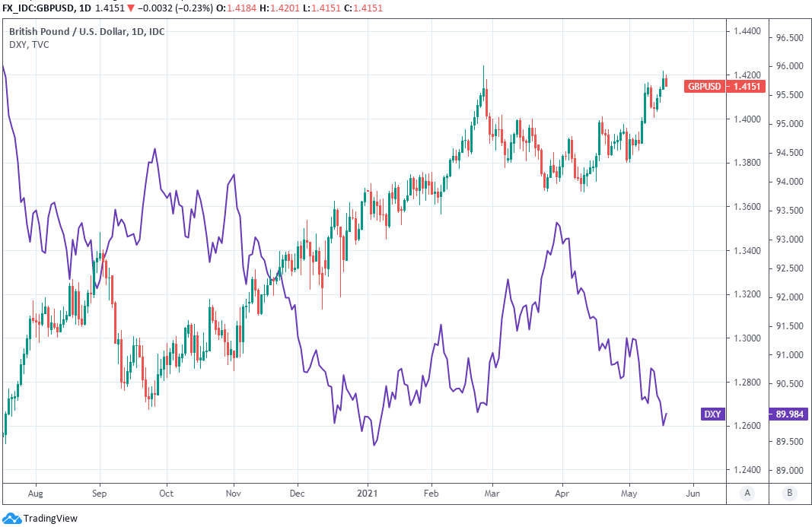Click 96.500 on the DXY scale
This screenshot has height=527, width=812.
pos(789,37)
